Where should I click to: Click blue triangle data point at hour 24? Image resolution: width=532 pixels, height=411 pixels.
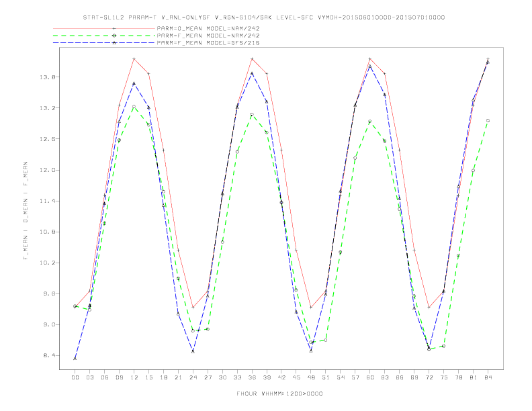193,352
